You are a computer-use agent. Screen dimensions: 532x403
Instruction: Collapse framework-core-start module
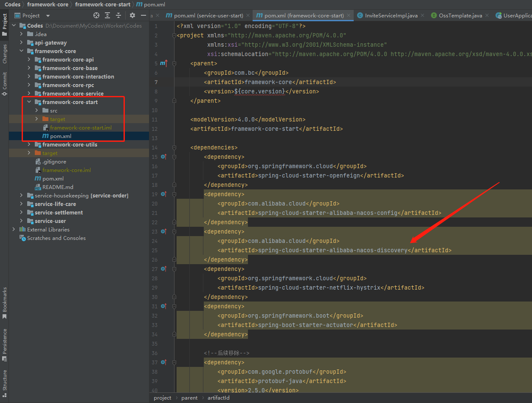point(29,102)
